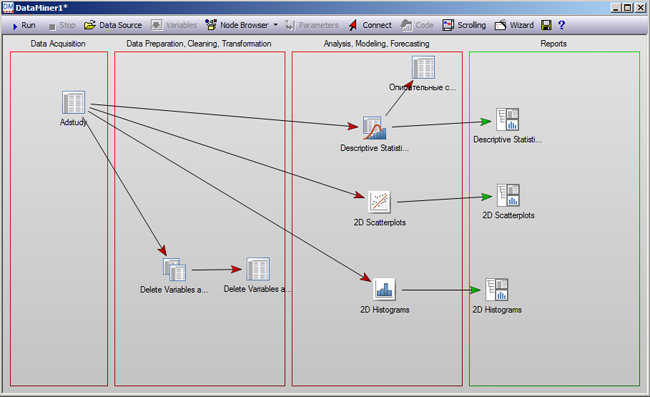Click the floppy disk save icon

[546, 25]
